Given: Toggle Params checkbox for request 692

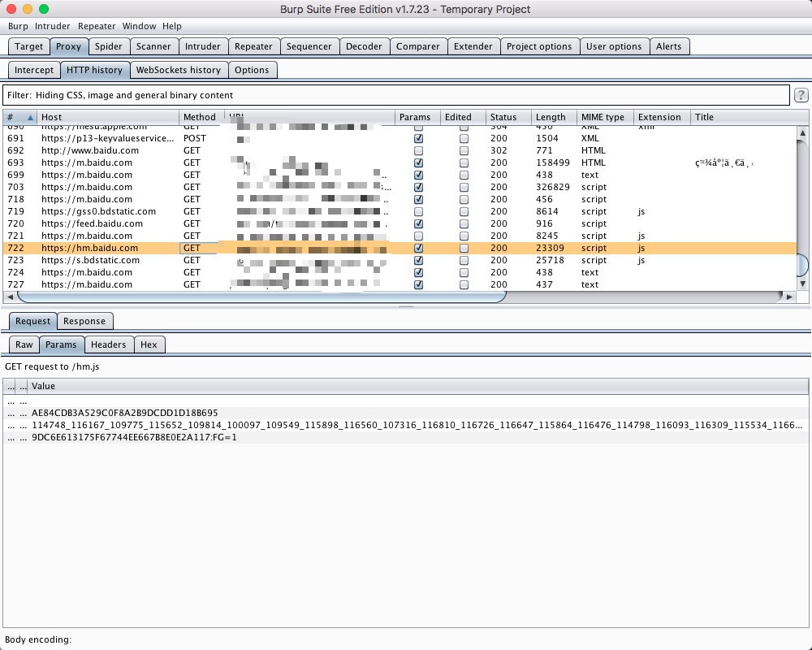Looking at the screenshot, I should tap(419, 150).
